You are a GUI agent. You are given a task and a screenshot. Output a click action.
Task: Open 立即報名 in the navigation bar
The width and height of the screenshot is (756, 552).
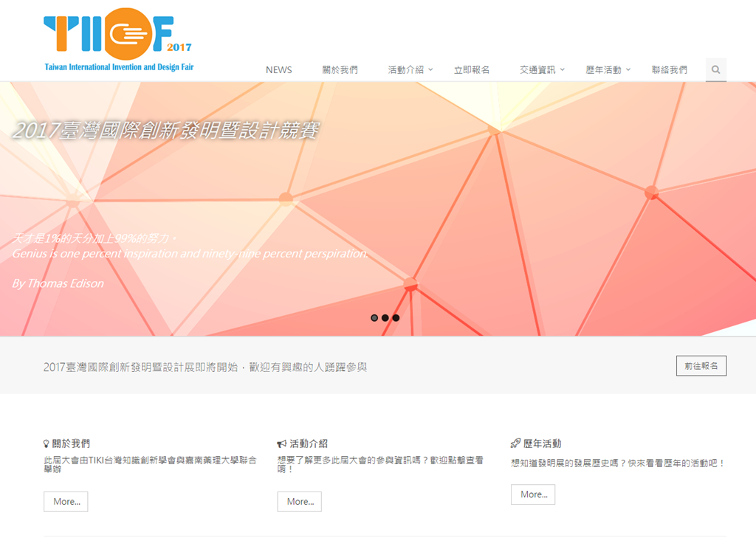[x=472, y=70]
